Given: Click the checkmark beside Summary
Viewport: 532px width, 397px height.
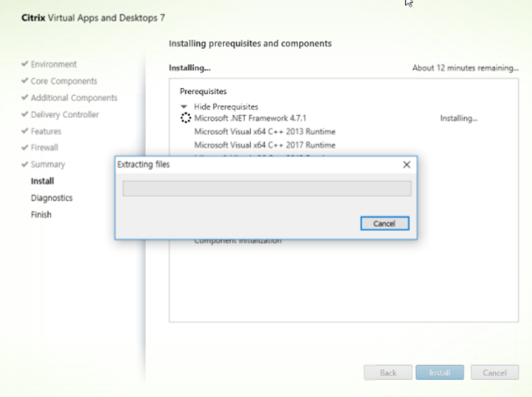Looking at the screenshot, I should [x=24, y=165].
